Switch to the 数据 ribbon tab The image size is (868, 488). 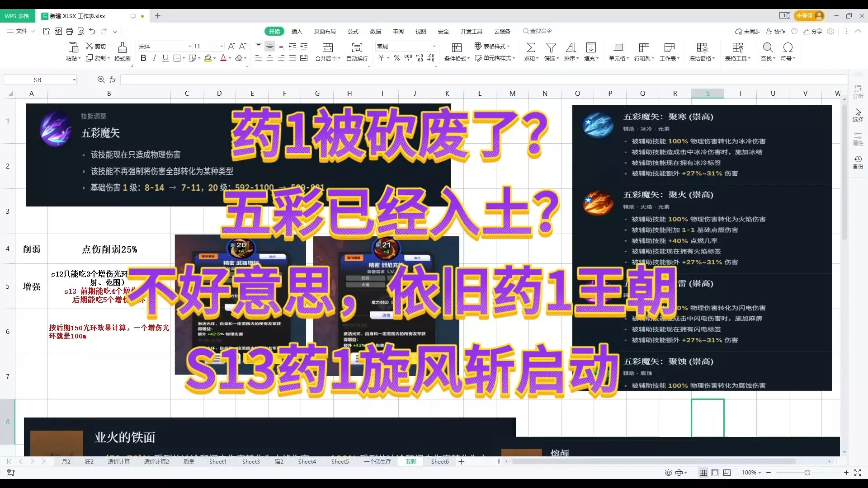(x=375, y=31)
